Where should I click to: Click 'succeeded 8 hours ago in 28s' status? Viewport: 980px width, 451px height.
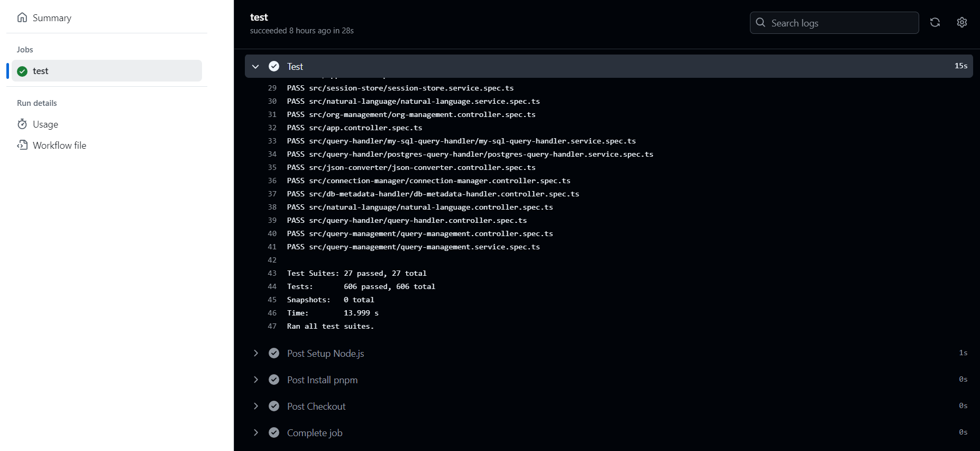coord(302,31)
